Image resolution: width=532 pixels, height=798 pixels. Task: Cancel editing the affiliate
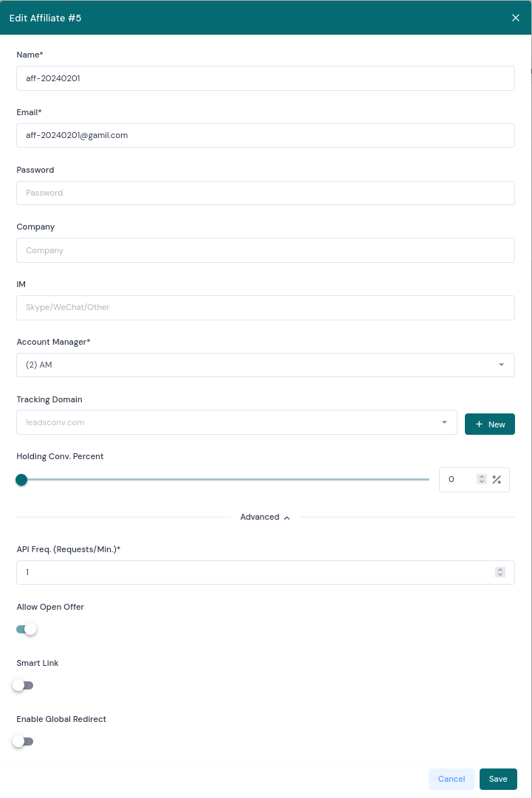tap(451, 779)
